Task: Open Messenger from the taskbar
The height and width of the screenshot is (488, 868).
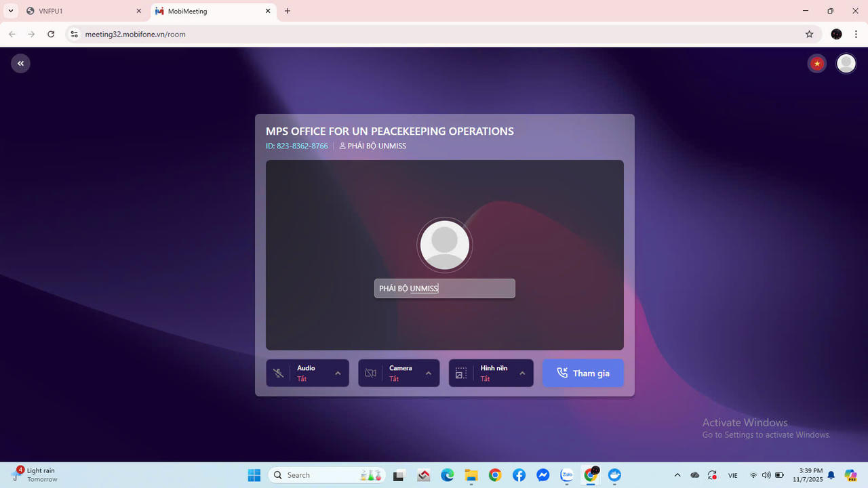Action: [x=542, y=475]
